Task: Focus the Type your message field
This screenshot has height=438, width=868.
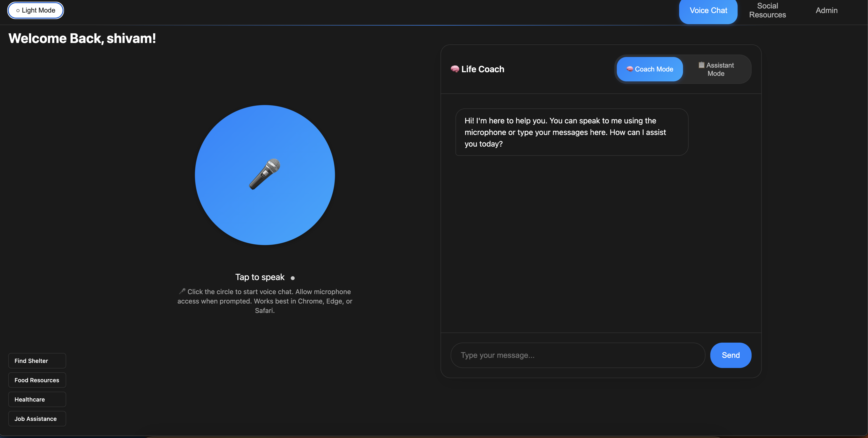Action: coord(577,355)
